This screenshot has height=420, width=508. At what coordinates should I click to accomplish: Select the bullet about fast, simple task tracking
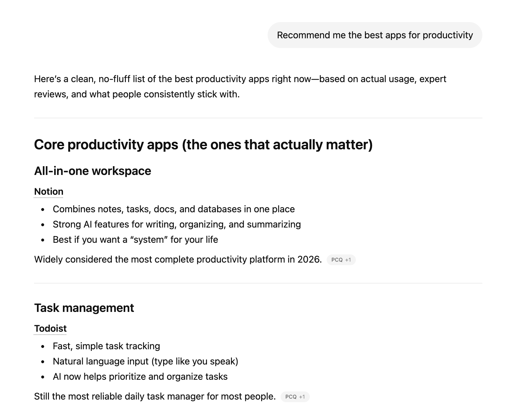coord(106,346)
